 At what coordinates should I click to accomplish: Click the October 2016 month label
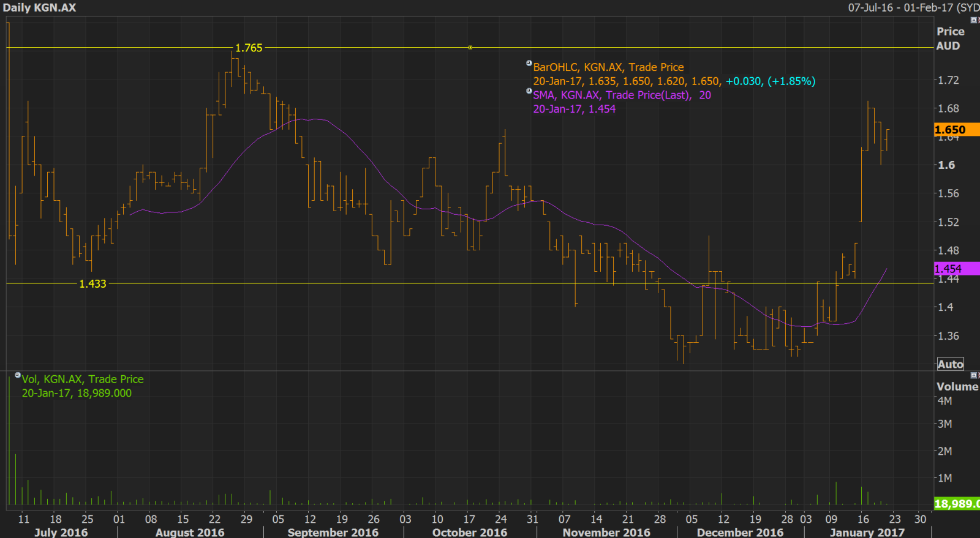coord(470,532)
